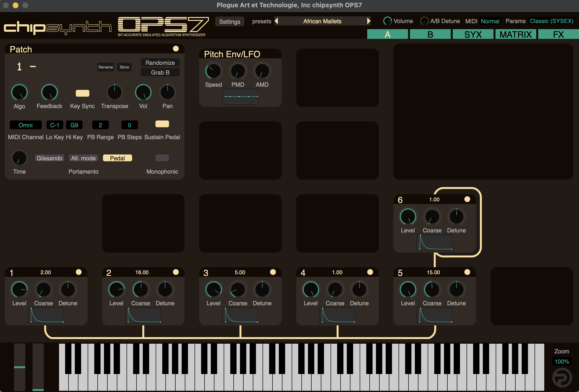
Task: Open the MIDI Normal mode dropdown
Action: point(490,21)
